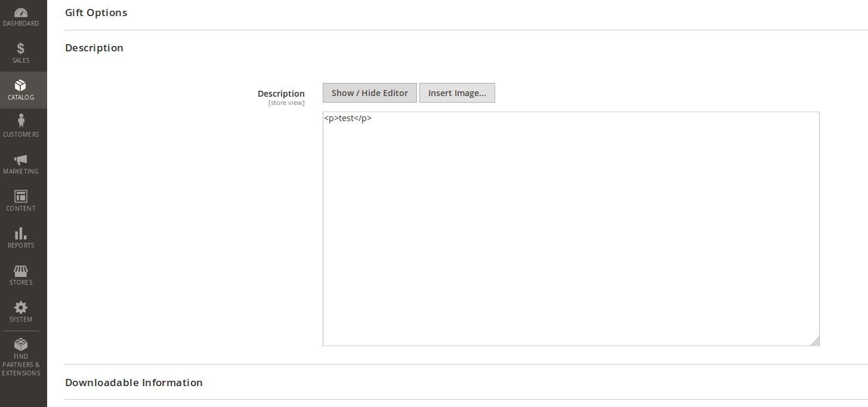Open the Marketing megaphone icon

(21, 164)
